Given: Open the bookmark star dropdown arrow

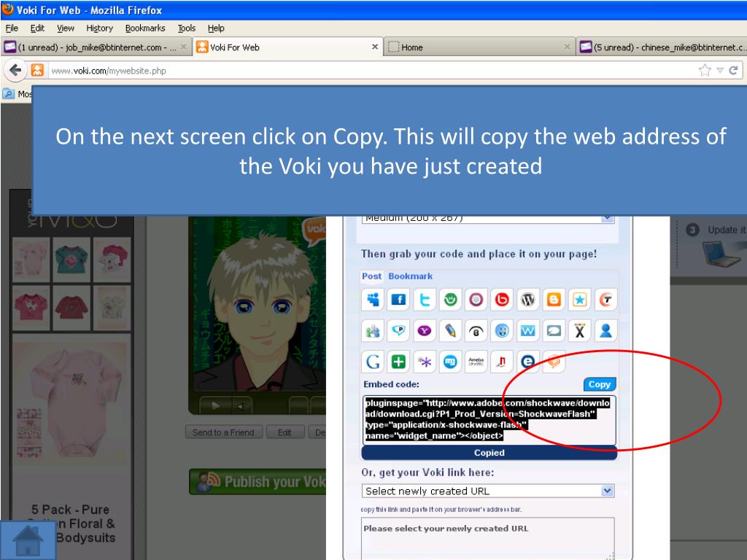Looking at the screenshot, I should [720, 71].
